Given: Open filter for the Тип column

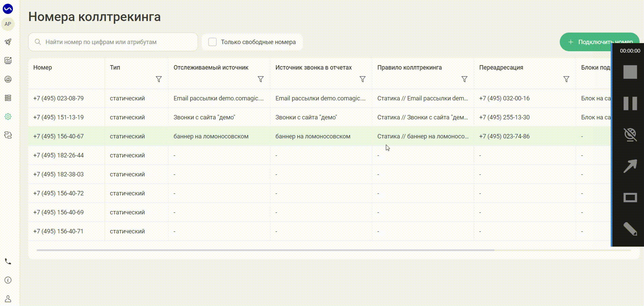Looking at the screenshot, I should click(x=159, y=79).
